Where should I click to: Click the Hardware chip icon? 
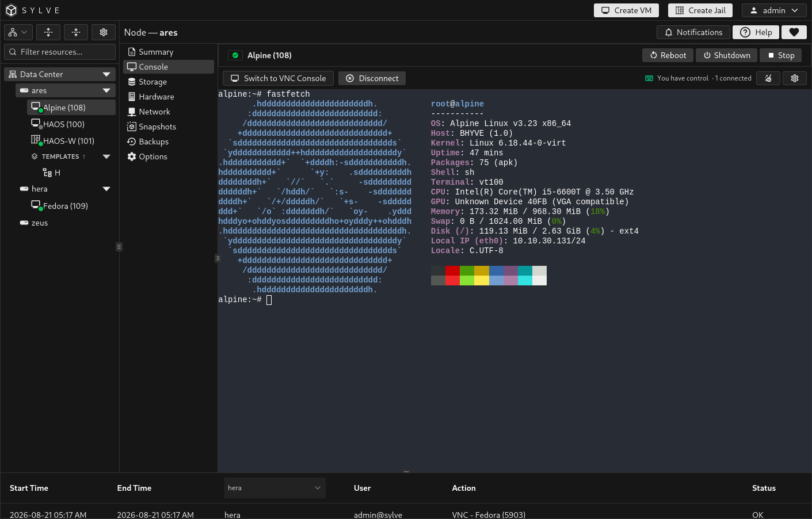[x=132, y=97]
